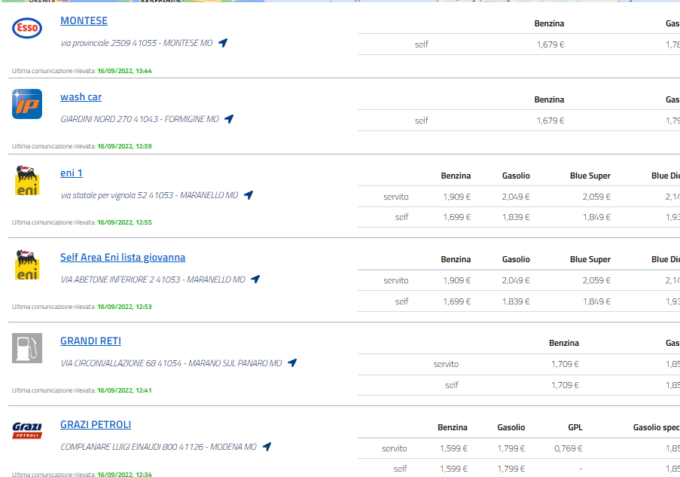Click wash car self Benzina price 1,679 €

point(550,121)
